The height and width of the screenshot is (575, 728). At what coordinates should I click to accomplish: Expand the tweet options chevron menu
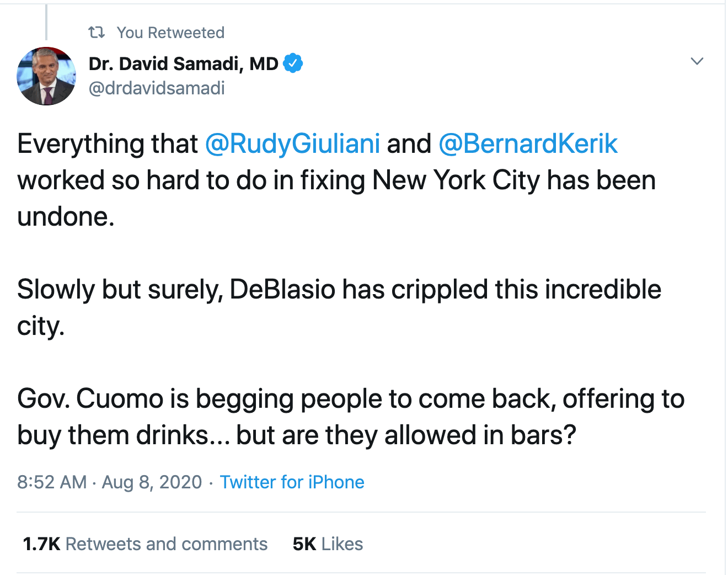tap(697, 61)
